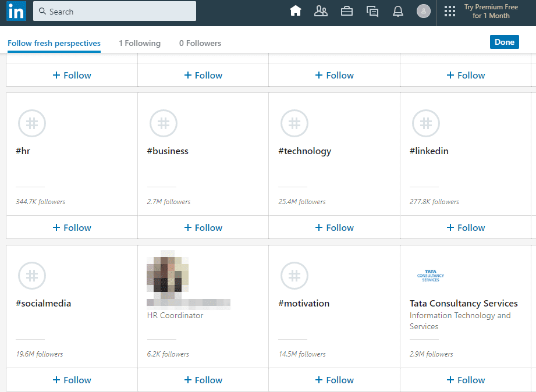536x392 pixels.
Task: Switch to the 1 Following tab
Action: [x=140, y=43]
